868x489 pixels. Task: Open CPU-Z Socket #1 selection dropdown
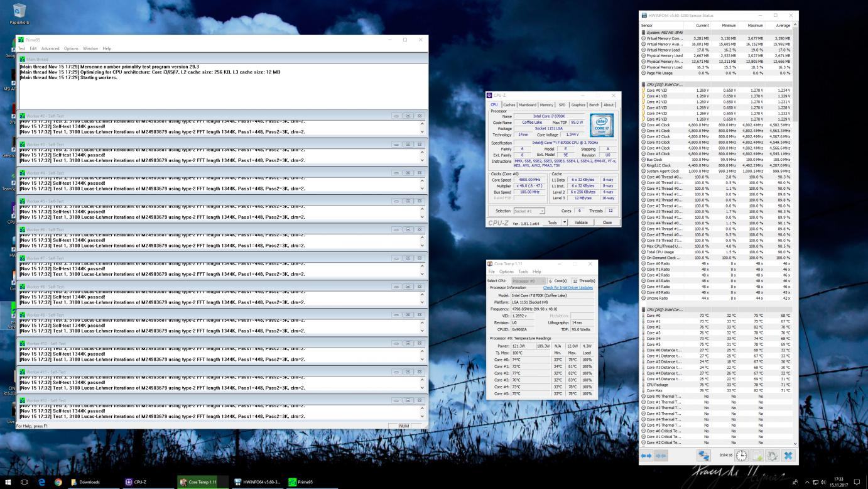(x=529, y=211)
